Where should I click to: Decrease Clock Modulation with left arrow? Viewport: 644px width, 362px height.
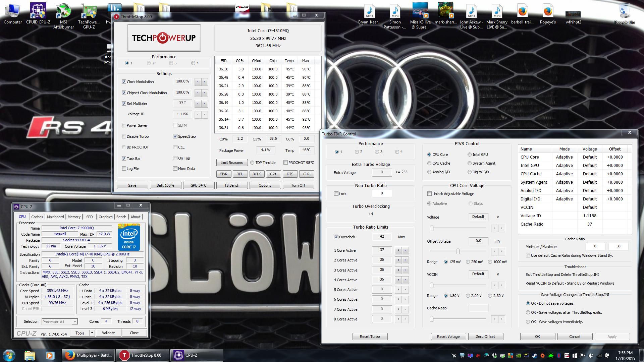click(198, 81)
